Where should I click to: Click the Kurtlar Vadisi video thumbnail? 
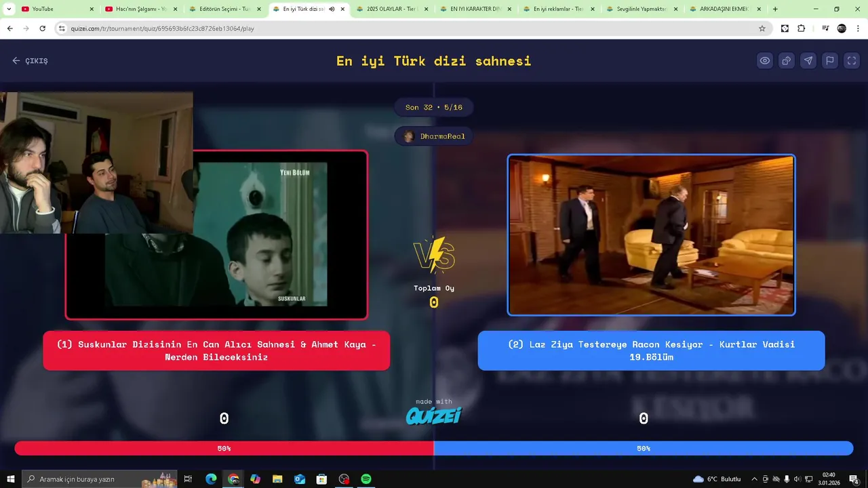point(651,235)
